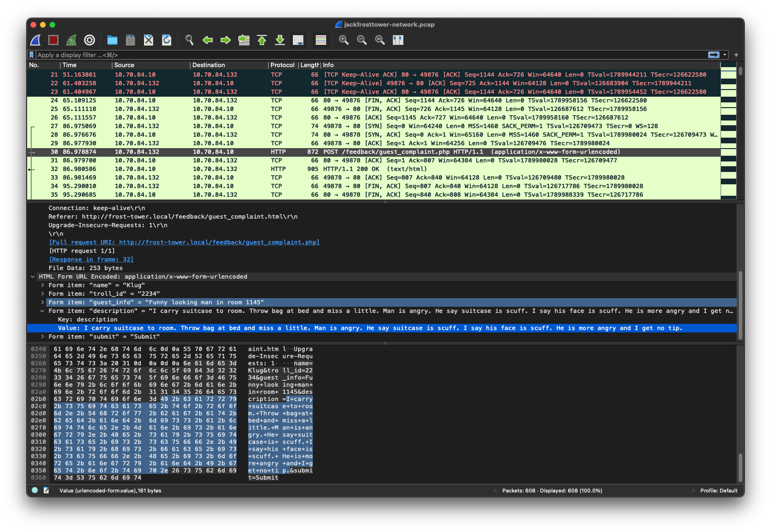The width and height of the screenshot is (771, 532).
Task: Restart the current capture
Action: coord(71,40)
